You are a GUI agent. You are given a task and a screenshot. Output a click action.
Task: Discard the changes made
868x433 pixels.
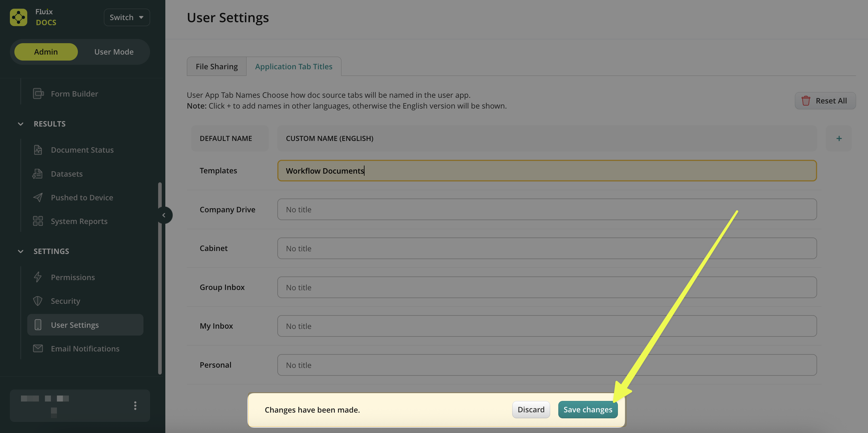tap(531, 409)
